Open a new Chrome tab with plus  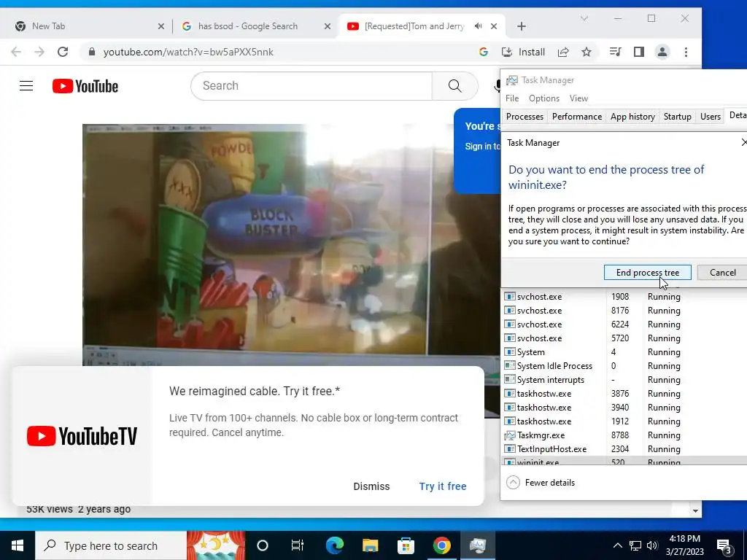[521, 26]
